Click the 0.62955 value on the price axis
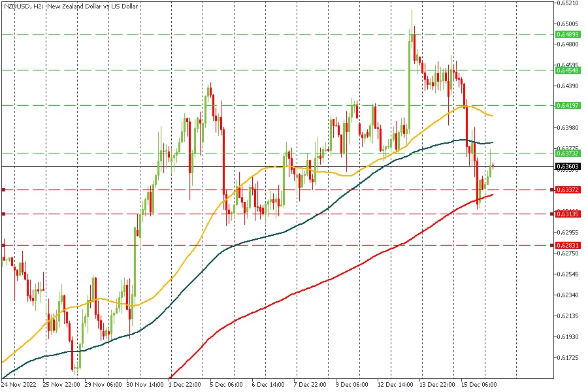The width and height of the screenshot is (588, 392). 568,232
